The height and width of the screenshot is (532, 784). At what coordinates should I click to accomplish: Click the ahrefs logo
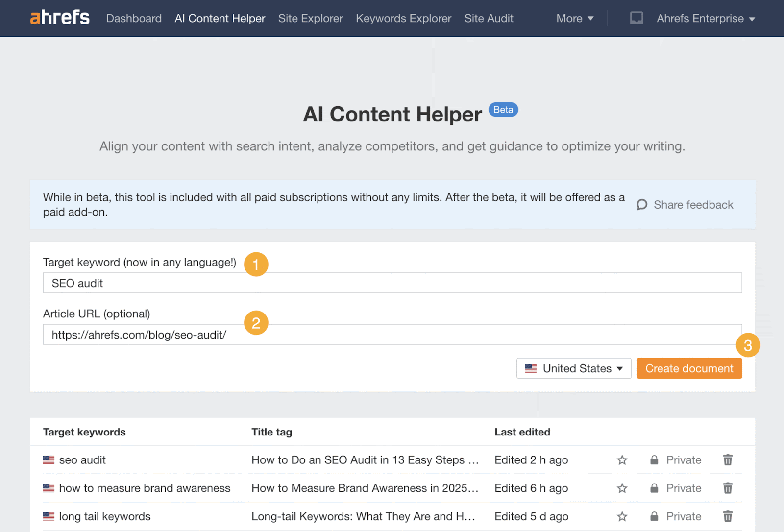[59, 18]
